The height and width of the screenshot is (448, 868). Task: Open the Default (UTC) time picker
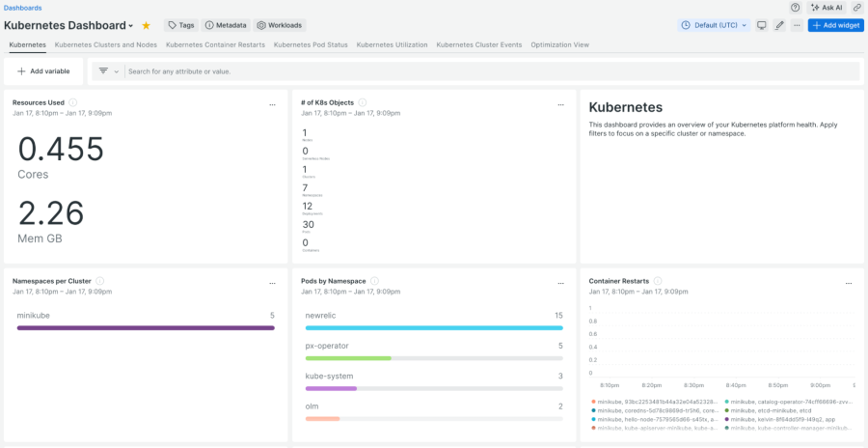tap(714, 25)
